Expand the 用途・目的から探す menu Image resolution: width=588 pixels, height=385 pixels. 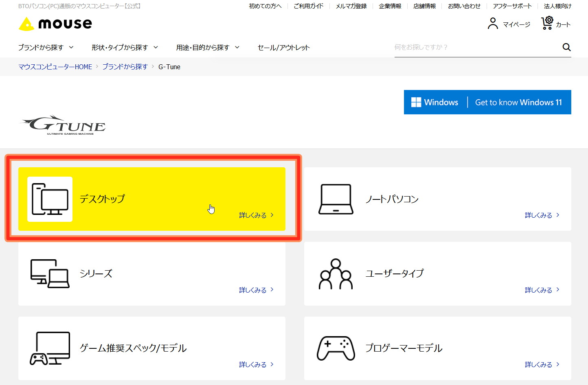click(x=208, y=48)
